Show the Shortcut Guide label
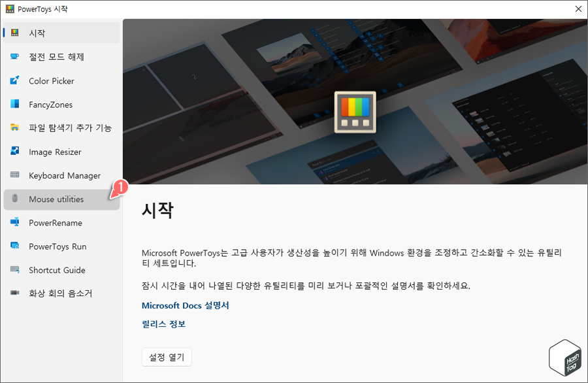Viewport: 588px width, 383px height. (x=57, y=270)
